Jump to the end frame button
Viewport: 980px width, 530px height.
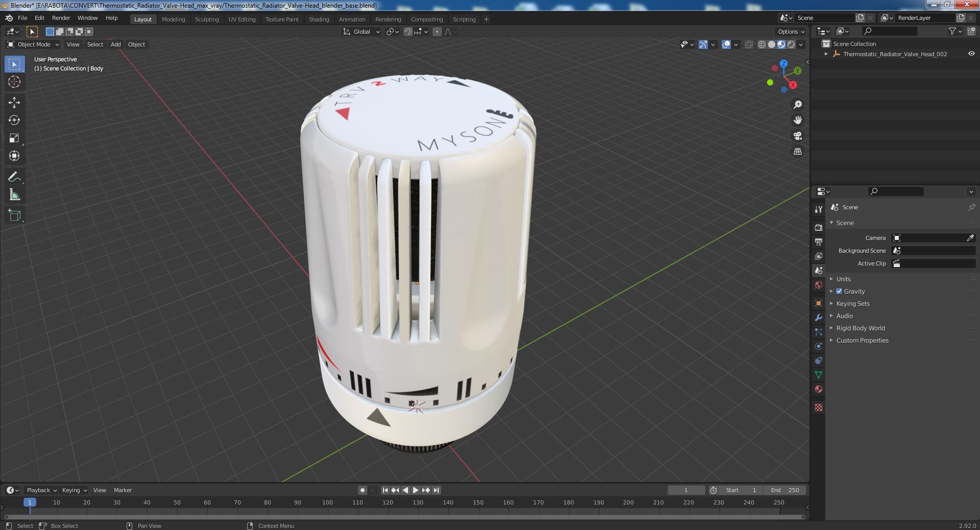(x=436, y=490)
